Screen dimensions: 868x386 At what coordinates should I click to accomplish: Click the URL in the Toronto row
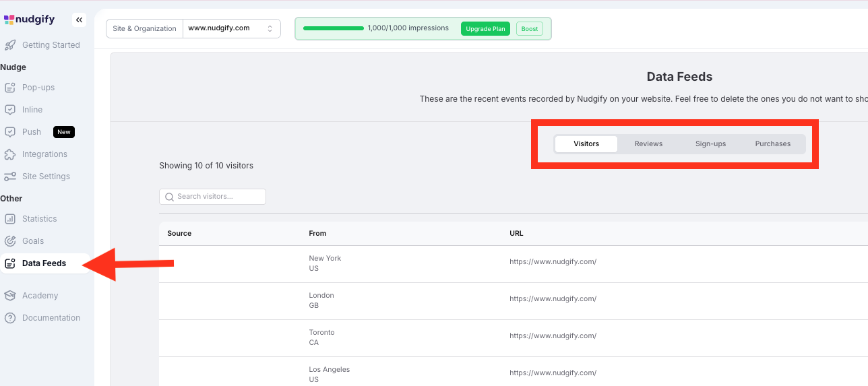click(x=553, y=336)
